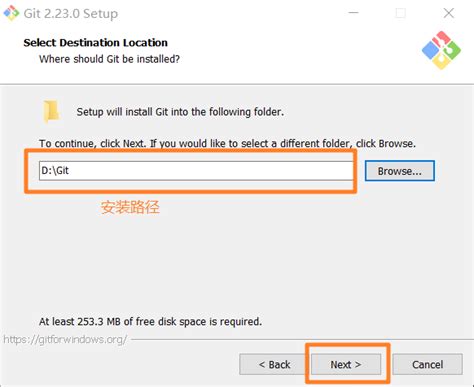Click the orange 安装路径 annotation label
Viewport: 474px width, 387px height.
pyautogui.click(x=130, y=207)
